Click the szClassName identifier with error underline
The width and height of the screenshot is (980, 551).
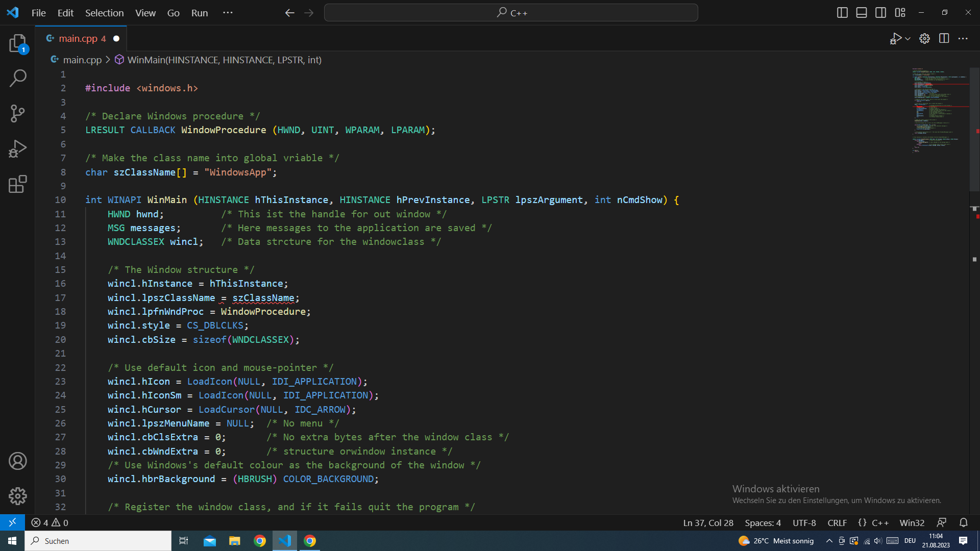[x=263, y=298]
